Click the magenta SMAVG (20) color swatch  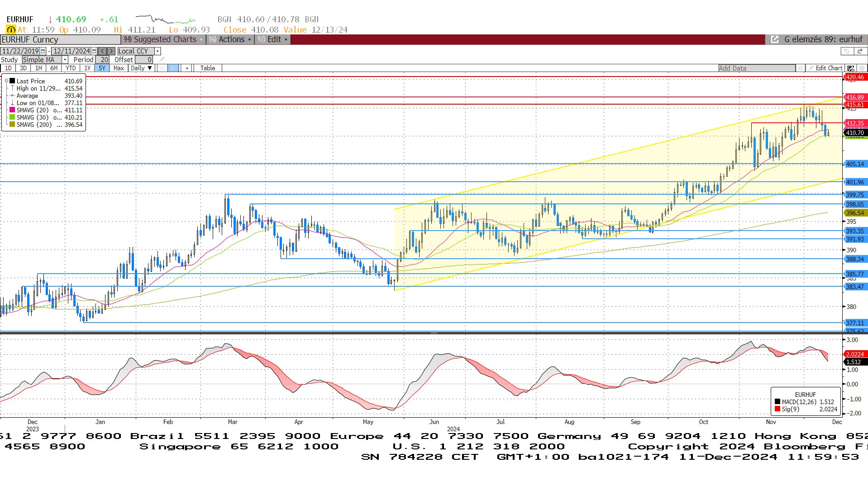12,110
